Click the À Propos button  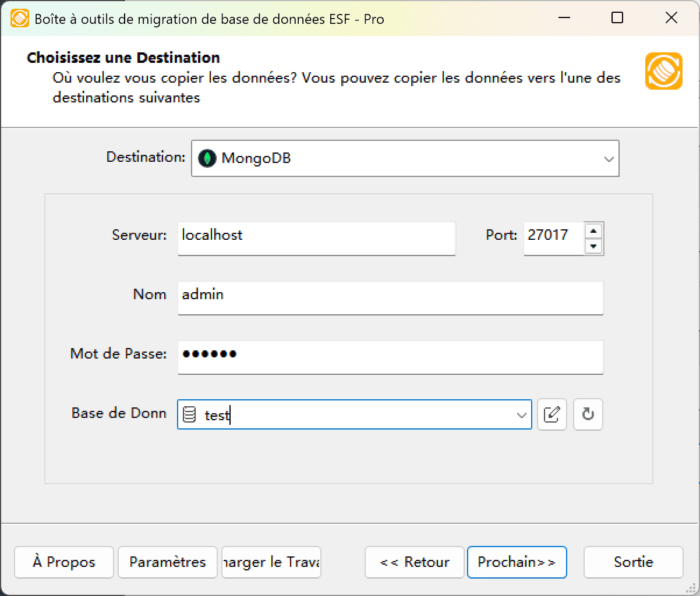(63, 562)
